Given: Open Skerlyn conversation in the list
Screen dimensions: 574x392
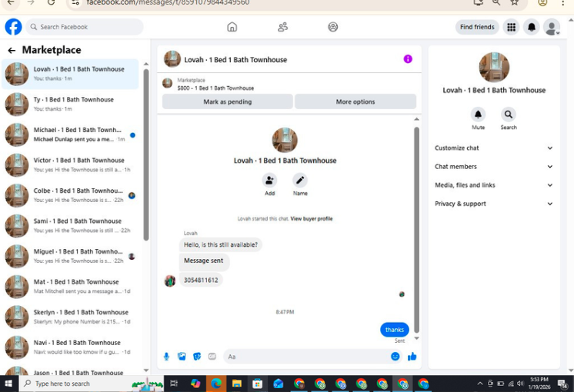Looking at the screenshot, I should pyautogui.click(x=70, y=317).
